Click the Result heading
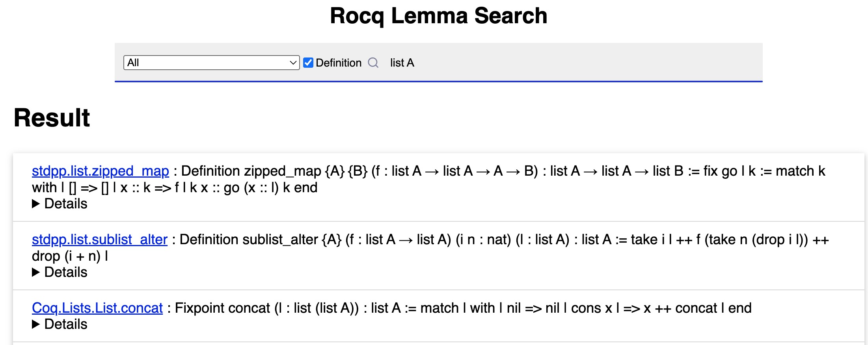This screenshot has height=345, width=868. click(52, 117)
